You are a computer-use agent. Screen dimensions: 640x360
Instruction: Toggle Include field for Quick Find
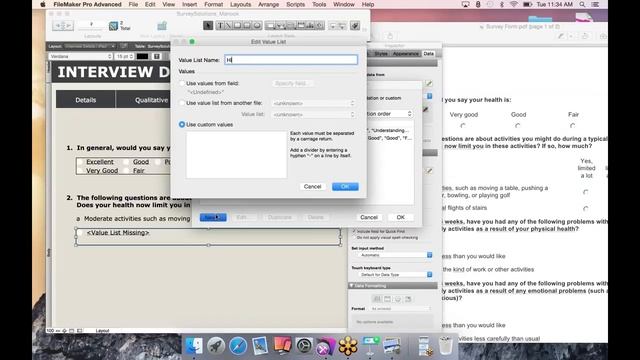354,231
